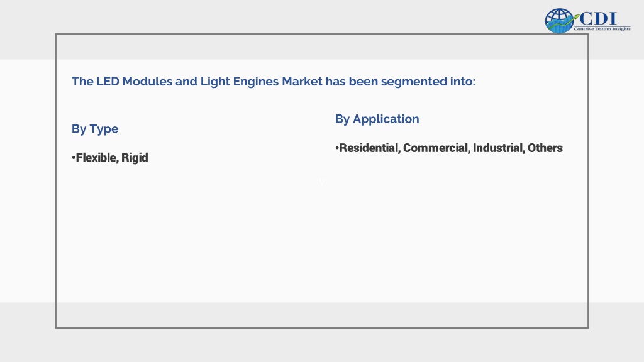Image resolution: width=644 pixels, height=362 pixels.
Task: Click the word Market in the title
Action: 302,81
